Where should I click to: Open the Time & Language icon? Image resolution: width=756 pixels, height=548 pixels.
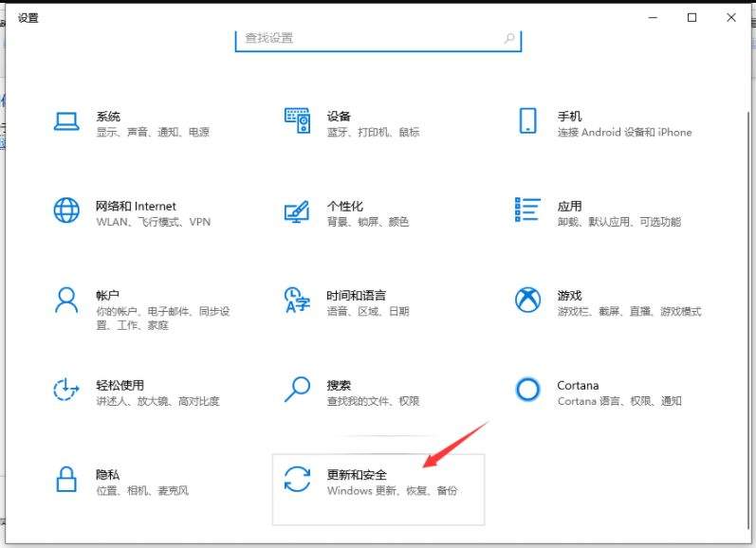pyautogui.click(x=297, y=301)
